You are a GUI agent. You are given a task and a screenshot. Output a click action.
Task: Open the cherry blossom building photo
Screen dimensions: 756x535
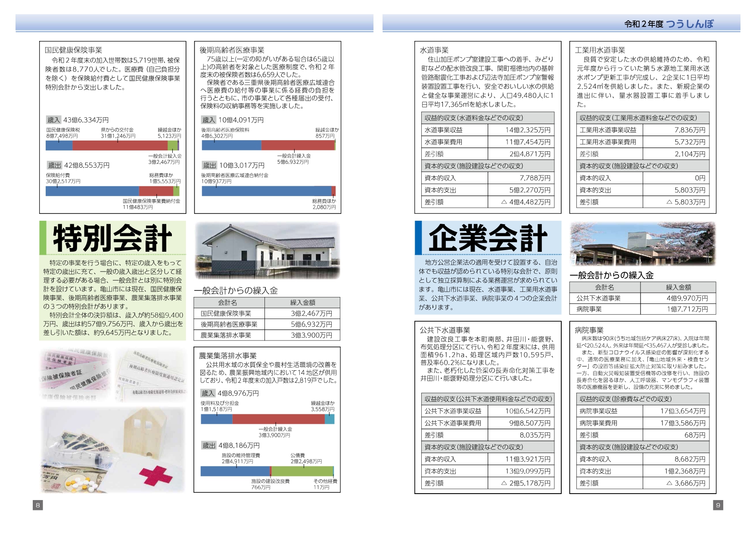pyautogui.click(x=642, y=244)
